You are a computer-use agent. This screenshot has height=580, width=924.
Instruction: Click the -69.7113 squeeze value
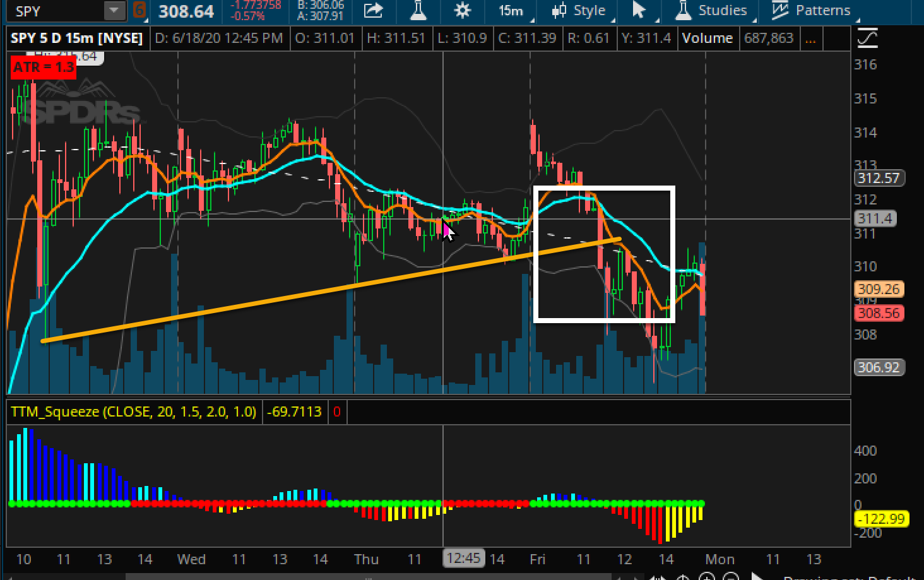click(294, 411)
